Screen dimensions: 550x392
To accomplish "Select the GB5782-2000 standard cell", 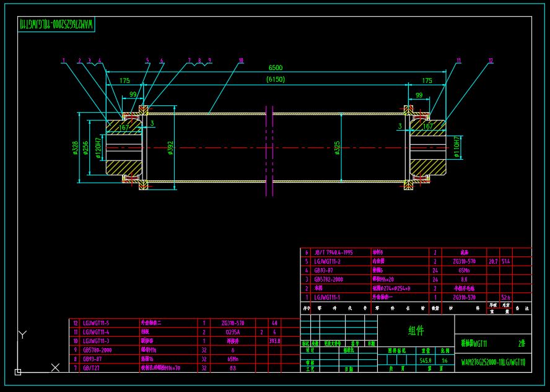I will (329, 279).
